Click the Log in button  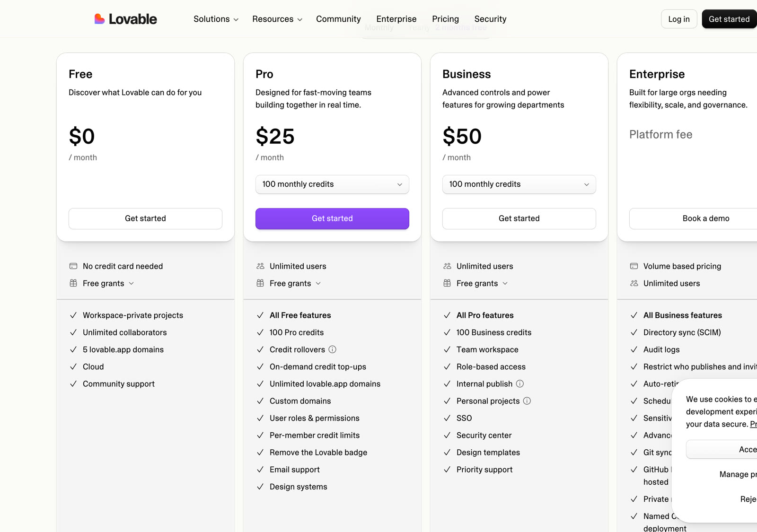coord(679,19)
